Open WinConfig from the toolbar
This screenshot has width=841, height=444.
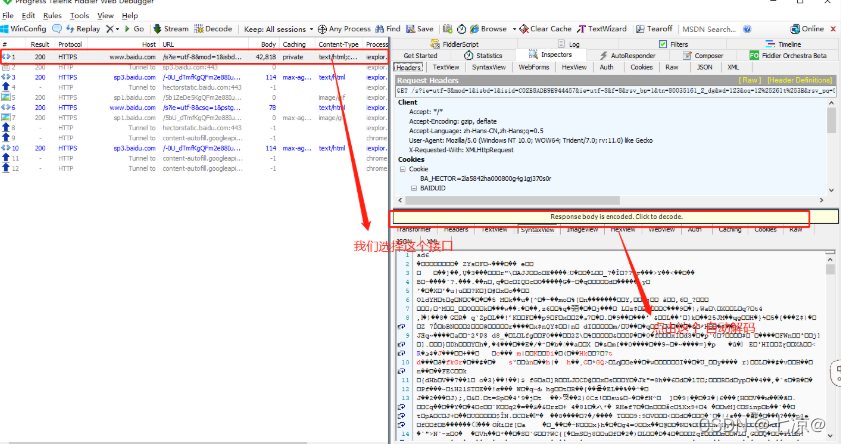tap(24, 29)
